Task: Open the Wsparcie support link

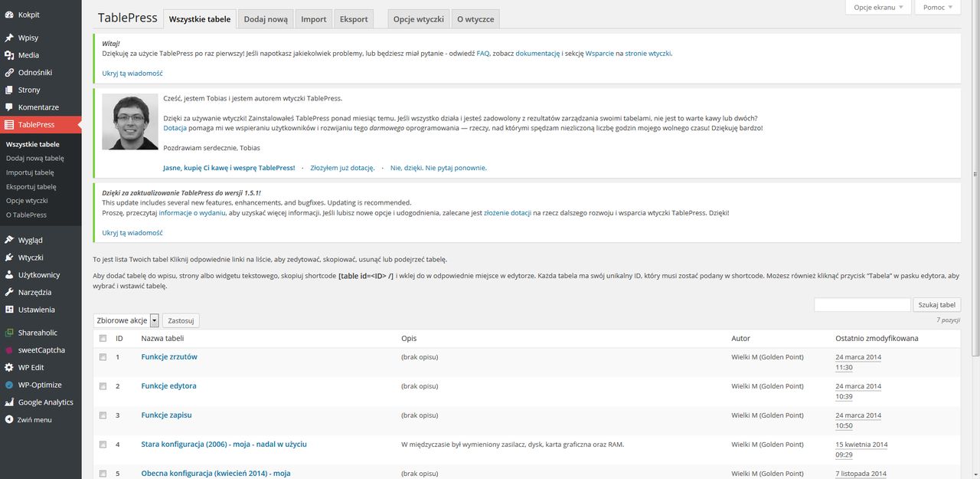Action: point(599,54)
